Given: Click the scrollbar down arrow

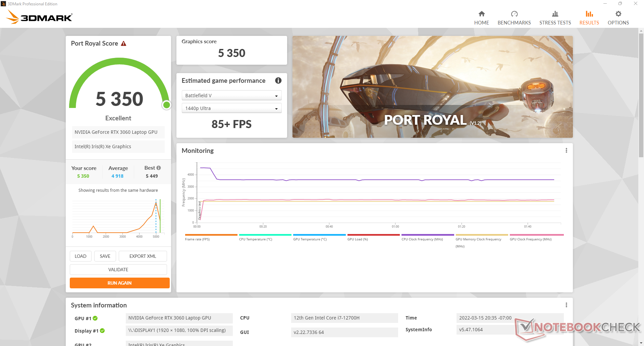Looking at the screenshot, I should click(641, 343).
